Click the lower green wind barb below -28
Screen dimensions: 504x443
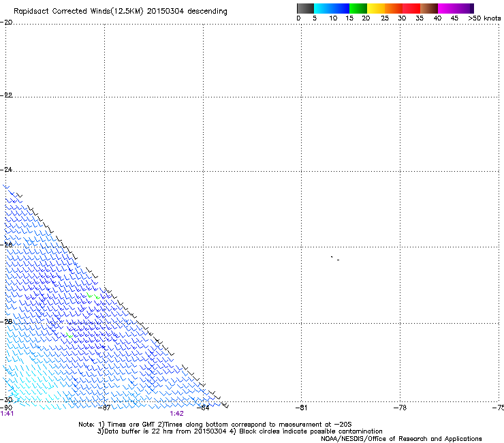coord(69,335)
